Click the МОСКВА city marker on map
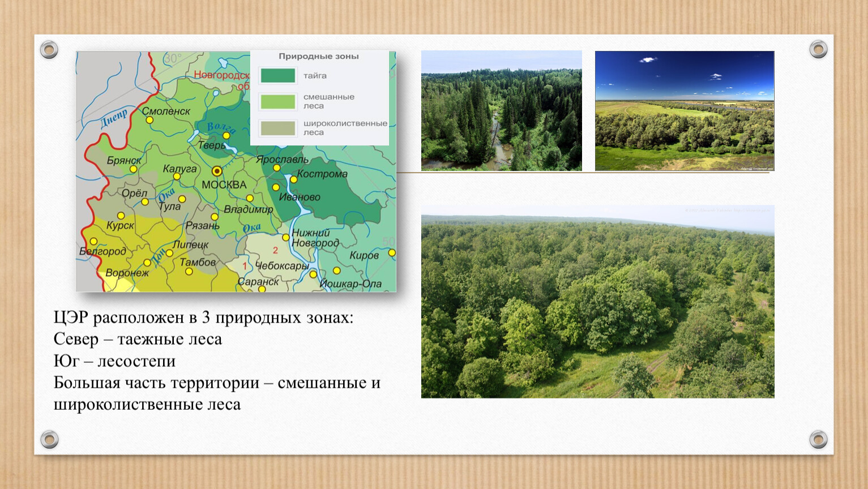Screen dimensions: 868x489 click(x=217, y=171)
